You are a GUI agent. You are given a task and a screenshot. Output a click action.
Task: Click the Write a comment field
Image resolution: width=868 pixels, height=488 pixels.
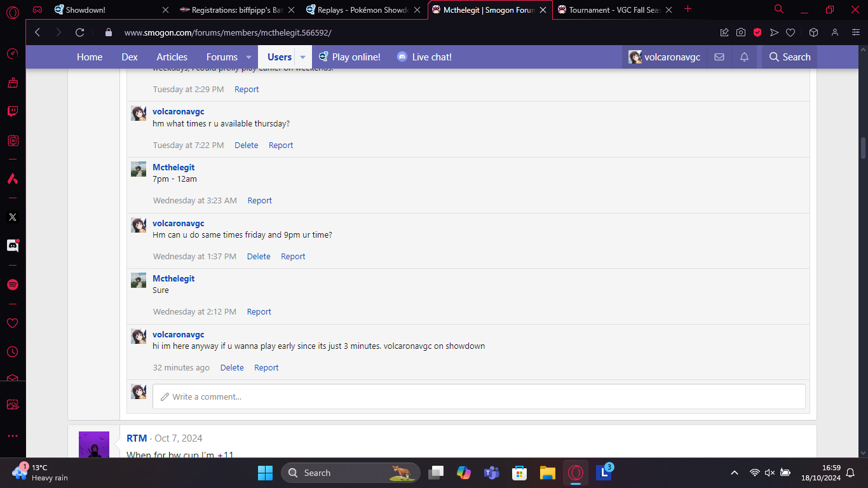[x=478, y=396]
